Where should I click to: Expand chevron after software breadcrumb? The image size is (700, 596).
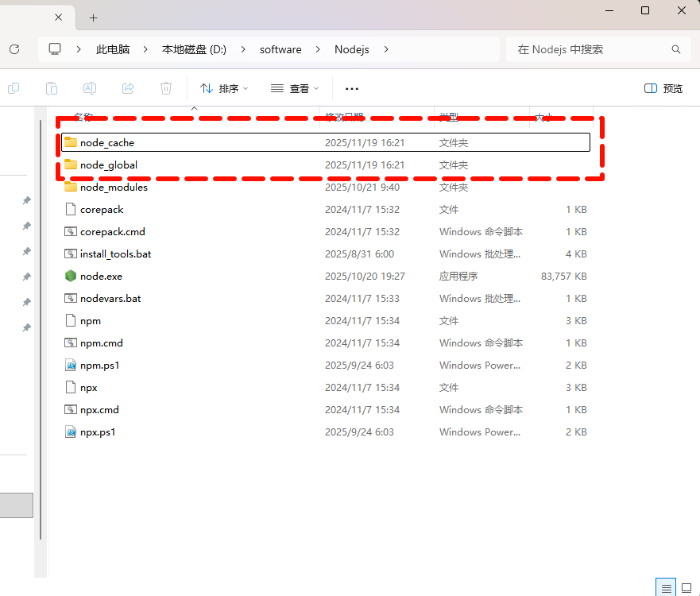click(x=318, y=49)
